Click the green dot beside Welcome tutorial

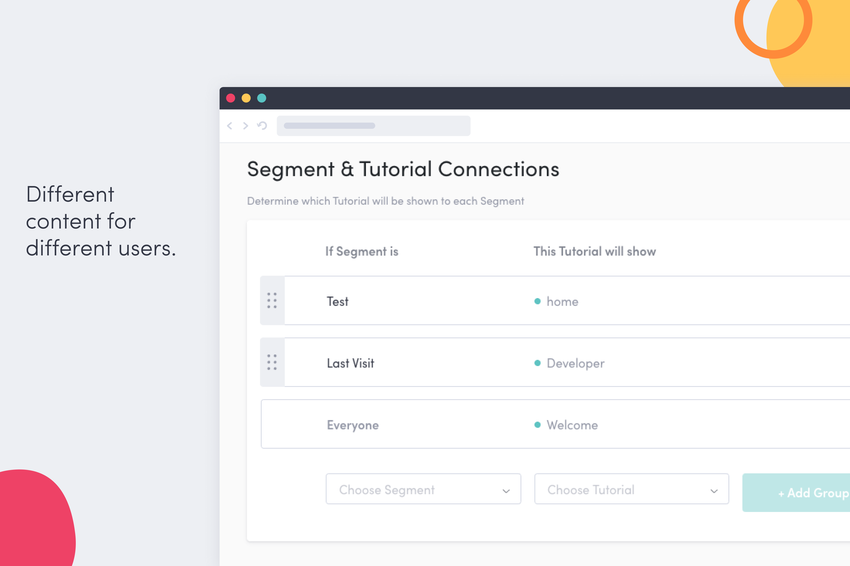(537, 425)
